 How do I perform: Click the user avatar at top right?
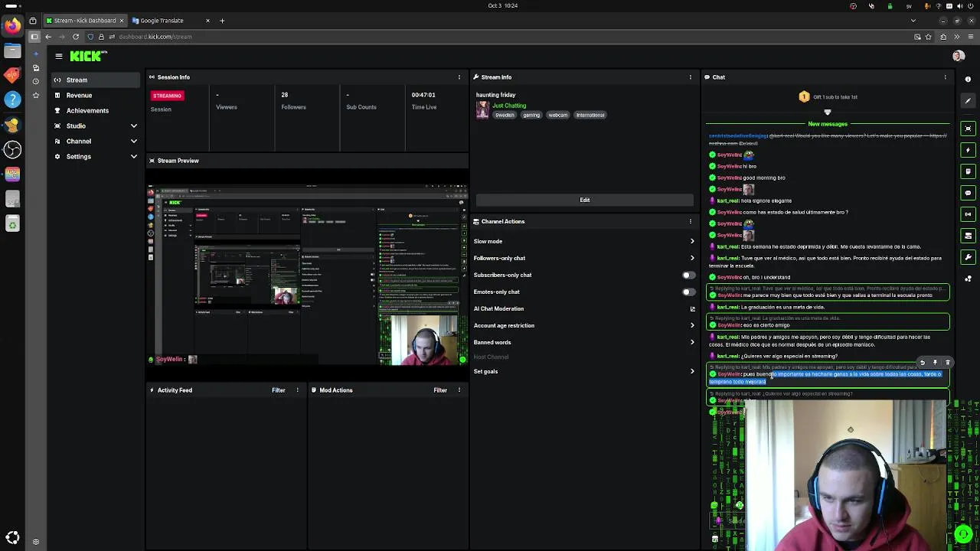pyautogui.click(x=958, y=56)
